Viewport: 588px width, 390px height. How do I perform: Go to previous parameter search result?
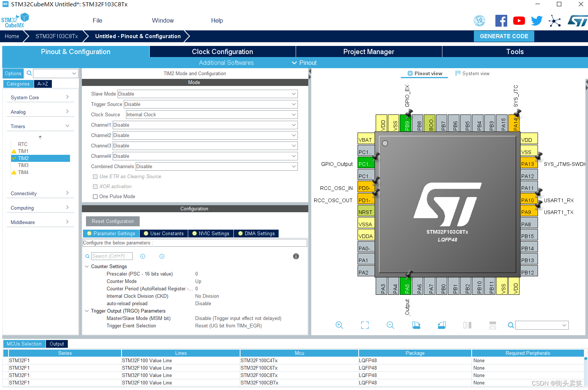143,256
